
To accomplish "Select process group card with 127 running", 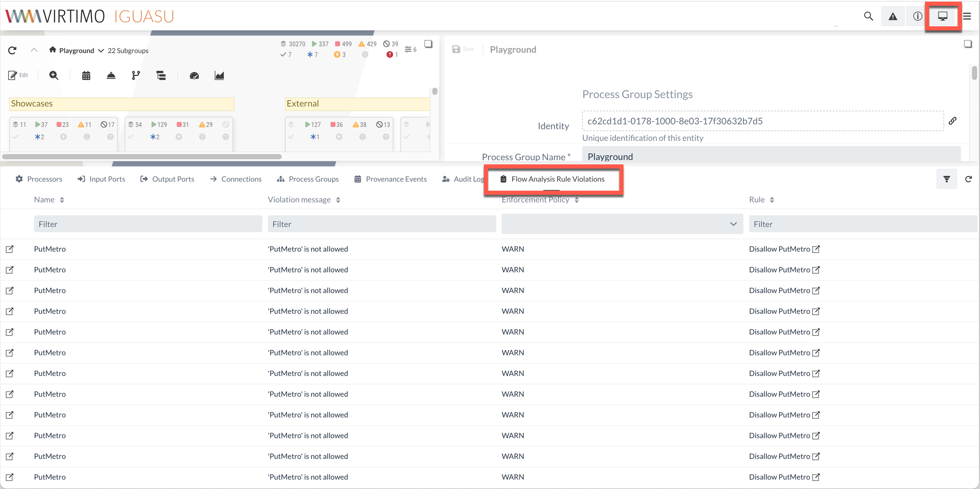I will point(339,134).
